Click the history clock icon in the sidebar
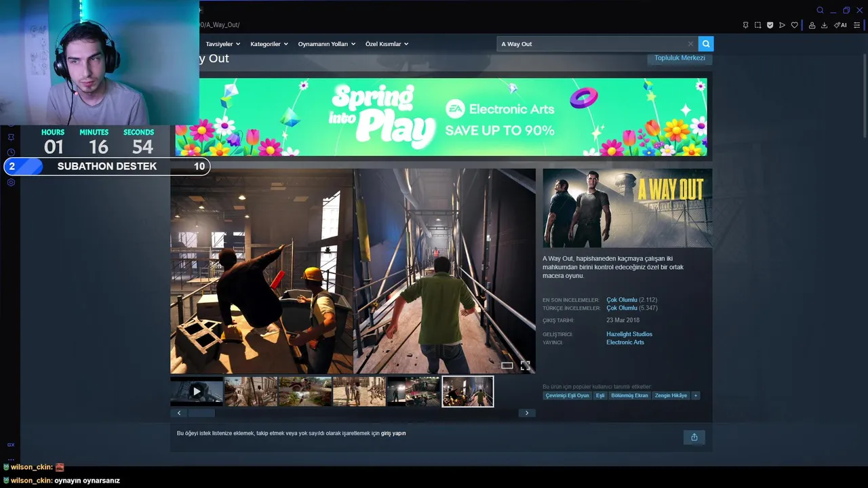This screenshot has height=488, width=868. tap(11, 152)
